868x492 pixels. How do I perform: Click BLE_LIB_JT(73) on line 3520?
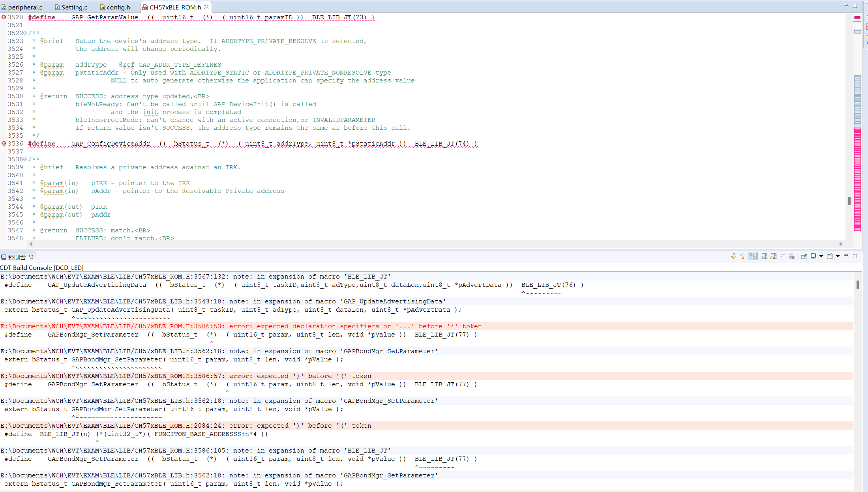coord(339,17)
